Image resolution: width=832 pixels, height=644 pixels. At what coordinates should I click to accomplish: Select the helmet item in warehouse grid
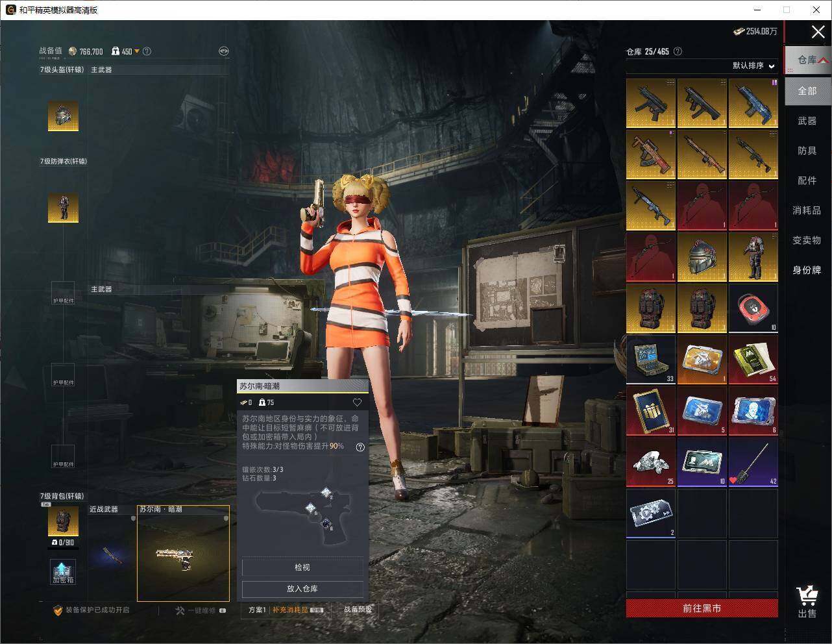tap(702, 256)
